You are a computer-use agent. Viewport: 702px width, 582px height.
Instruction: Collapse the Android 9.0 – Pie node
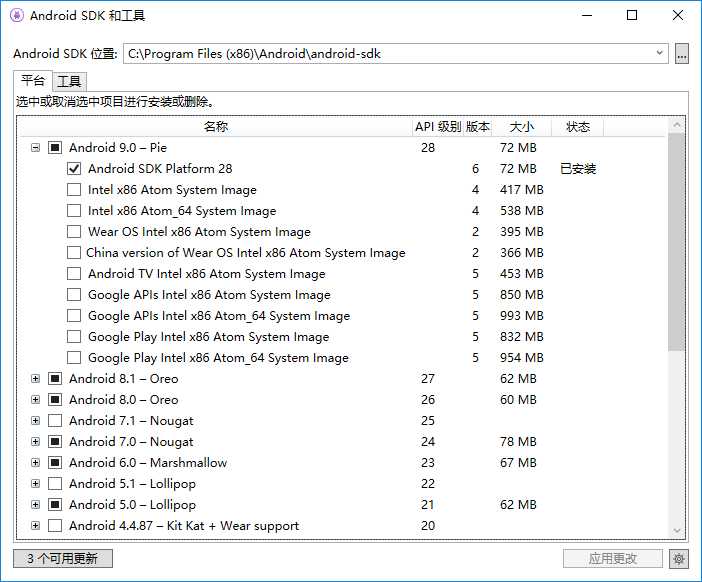(x=35, y=148)
